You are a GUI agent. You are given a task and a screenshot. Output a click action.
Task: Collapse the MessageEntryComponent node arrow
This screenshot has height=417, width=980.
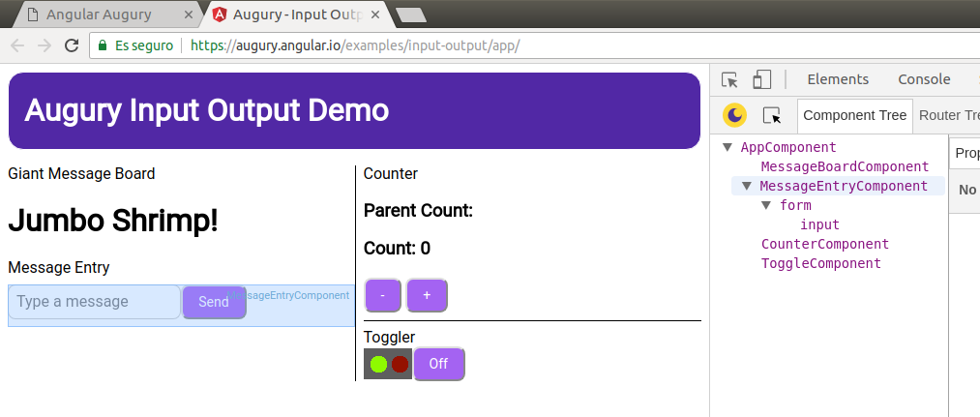point(746,187)
